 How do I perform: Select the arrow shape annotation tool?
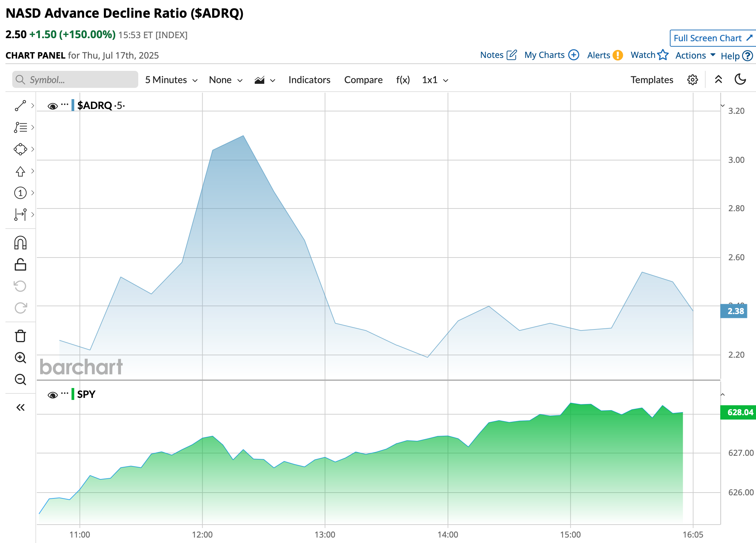(20, 171)
